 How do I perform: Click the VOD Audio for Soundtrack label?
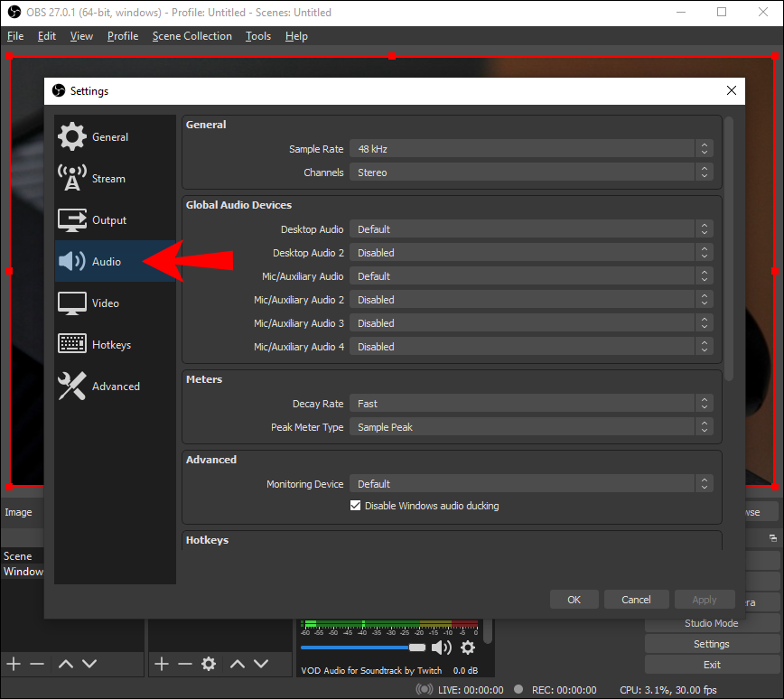pos(371,670)
